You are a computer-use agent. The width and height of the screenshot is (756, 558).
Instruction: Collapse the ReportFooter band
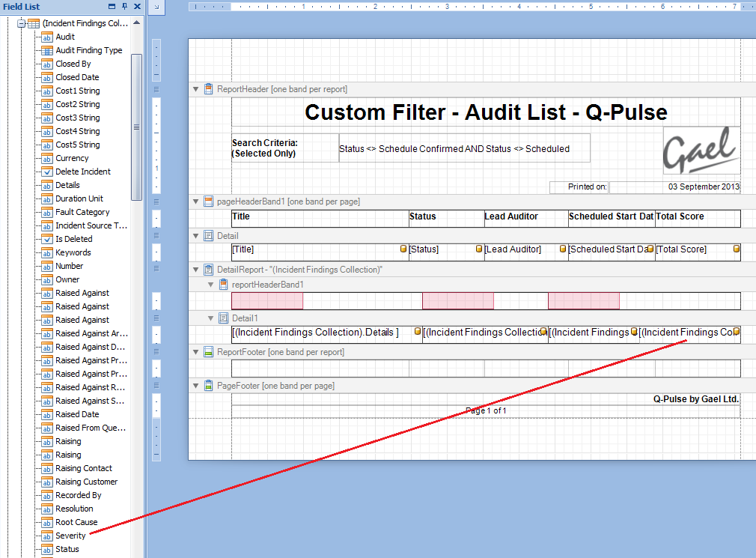pyautogui.click(x=196, y=352)
